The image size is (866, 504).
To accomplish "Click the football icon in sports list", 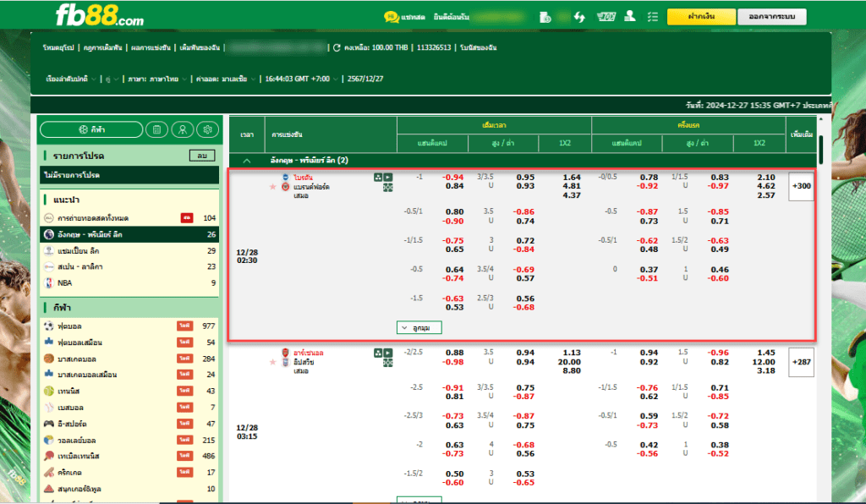I will (x=48, y=326).
